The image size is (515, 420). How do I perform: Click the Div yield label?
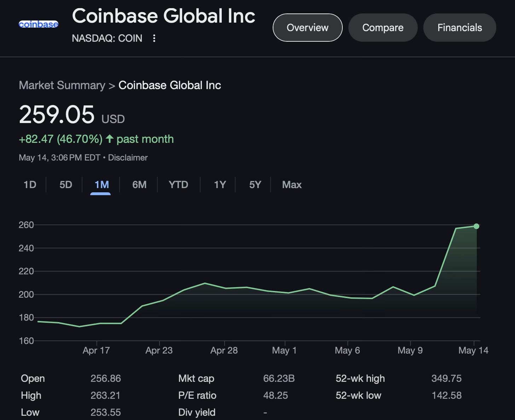(x=197, y=412)
